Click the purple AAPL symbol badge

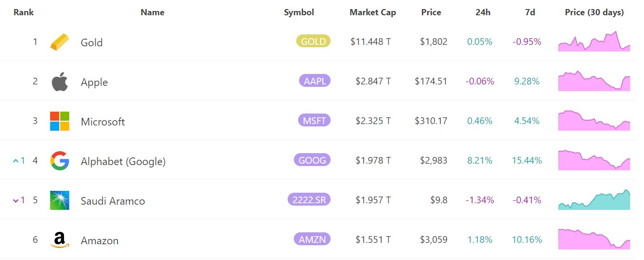pyautogui.click(x=314, y=81)
